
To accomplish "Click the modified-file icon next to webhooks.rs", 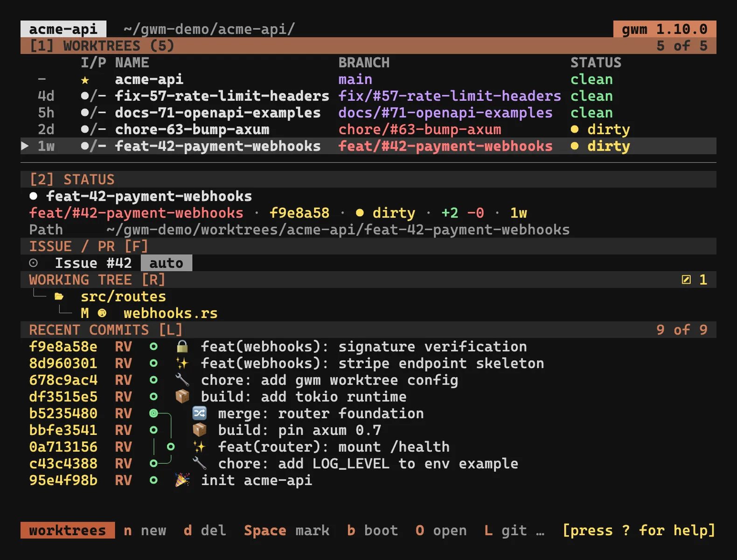I will tap(102, 313).
